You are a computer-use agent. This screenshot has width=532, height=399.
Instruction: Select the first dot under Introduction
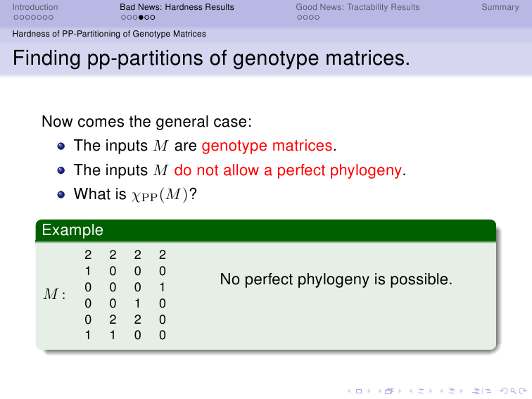(16, 18)
